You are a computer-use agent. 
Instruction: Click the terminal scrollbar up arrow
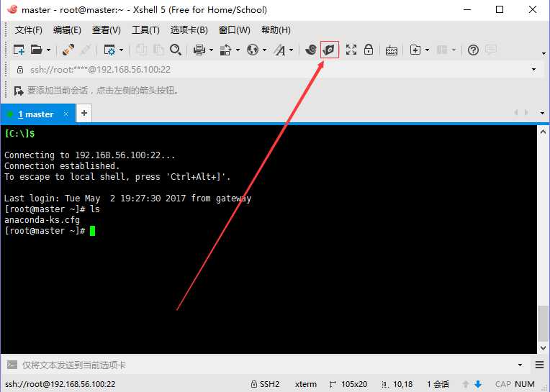(543, 132)
